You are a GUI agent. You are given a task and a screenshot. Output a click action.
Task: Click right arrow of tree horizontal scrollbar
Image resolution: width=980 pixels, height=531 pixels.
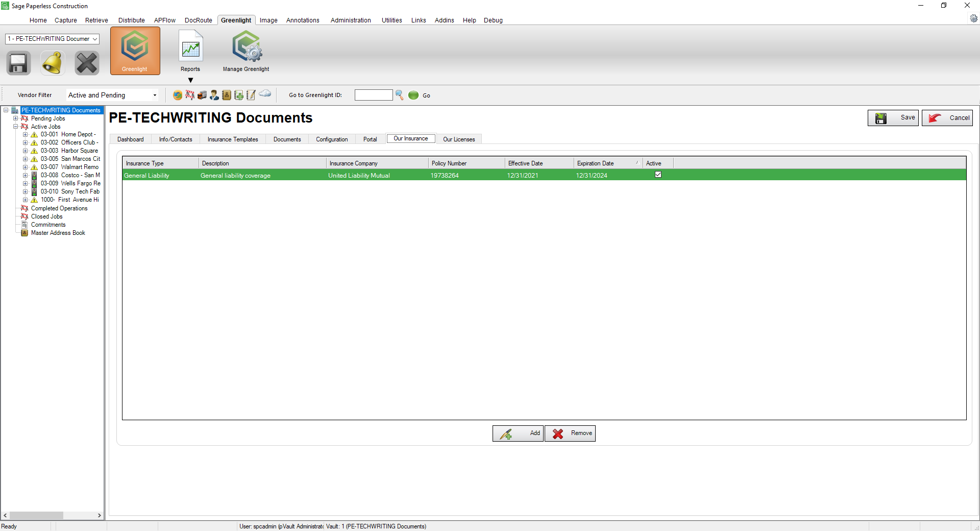[100, 516]
